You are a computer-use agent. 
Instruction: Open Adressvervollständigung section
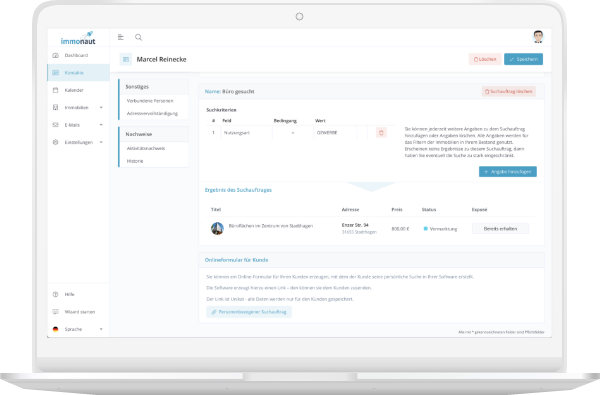(x=152, y=113)
